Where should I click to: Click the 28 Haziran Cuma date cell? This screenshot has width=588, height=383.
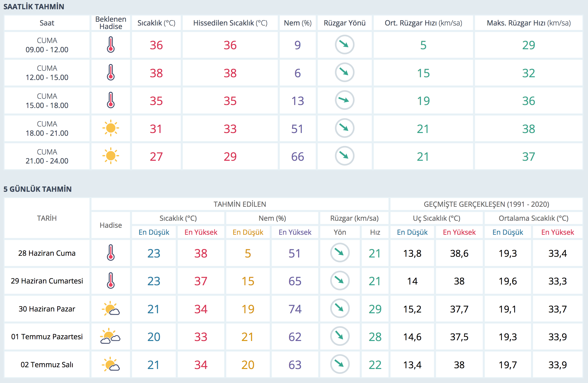47,253
